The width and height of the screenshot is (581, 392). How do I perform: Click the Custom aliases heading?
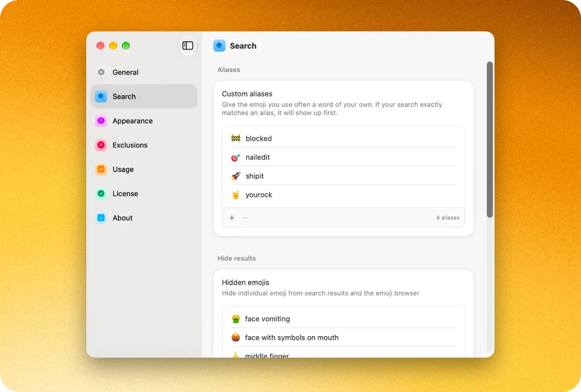[x=247, y=93]
